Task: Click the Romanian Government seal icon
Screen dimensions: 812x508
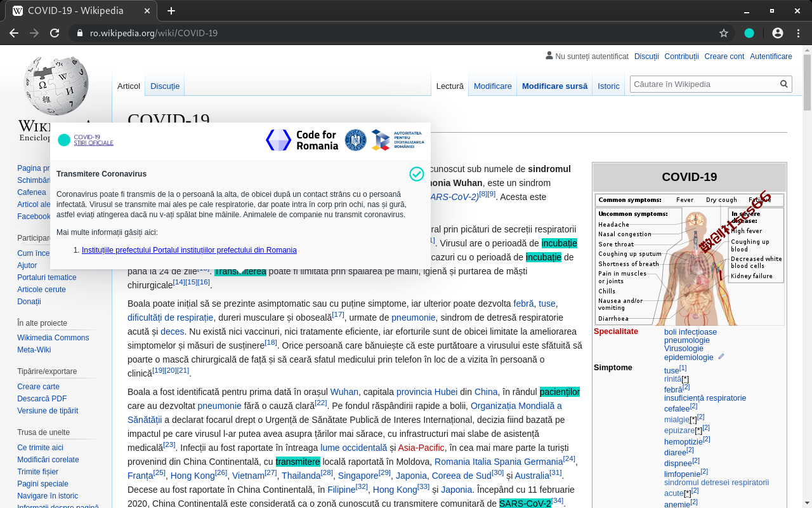Action: 355,140
